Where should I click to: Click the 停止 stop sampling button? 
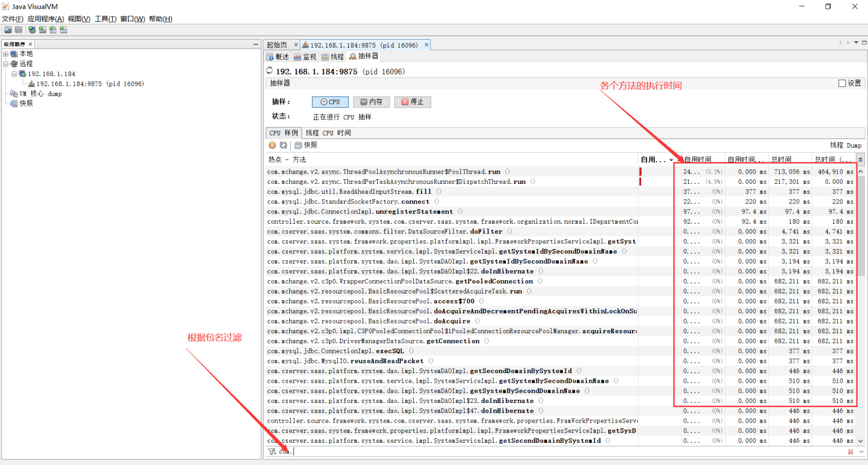412,102
